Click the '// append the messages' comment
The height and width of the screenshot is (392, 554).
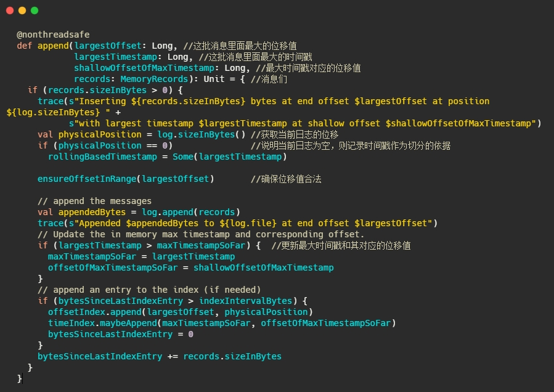point(94,201)
